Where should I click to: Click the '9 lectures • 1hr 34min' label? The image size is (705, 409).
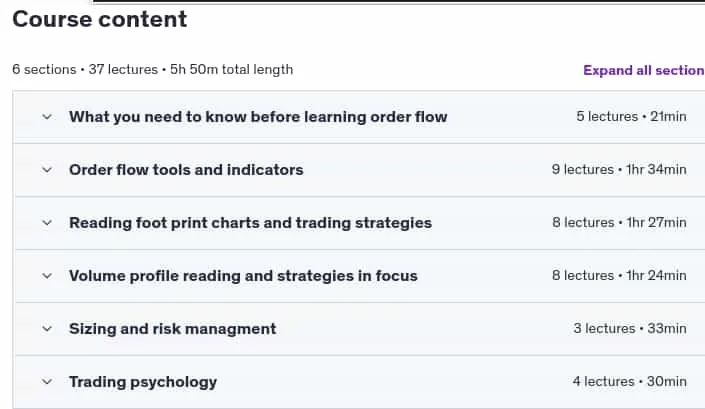pyautogui.click(x=619, y=169)
